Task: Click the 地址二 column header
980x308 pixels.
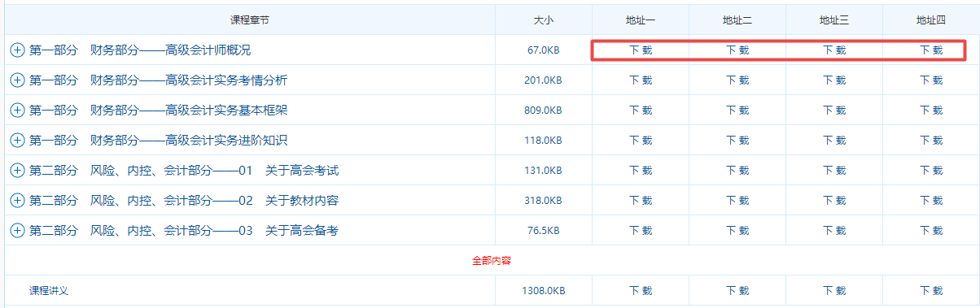Action: point(737,20)
